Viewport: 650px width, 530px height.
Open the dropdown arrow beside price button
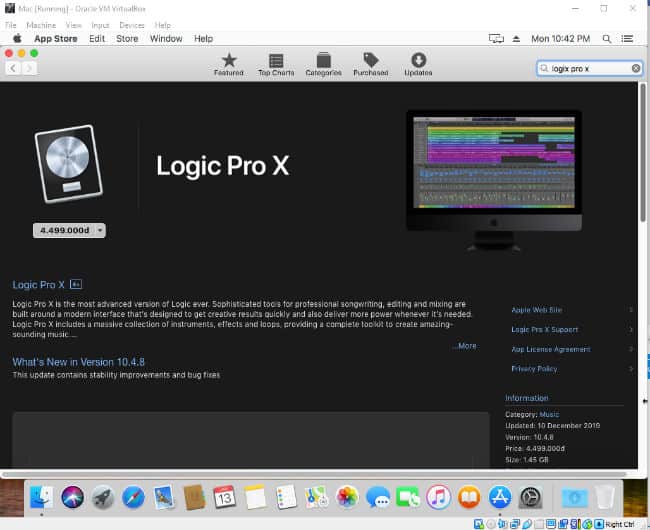click(x=100, y=230)
